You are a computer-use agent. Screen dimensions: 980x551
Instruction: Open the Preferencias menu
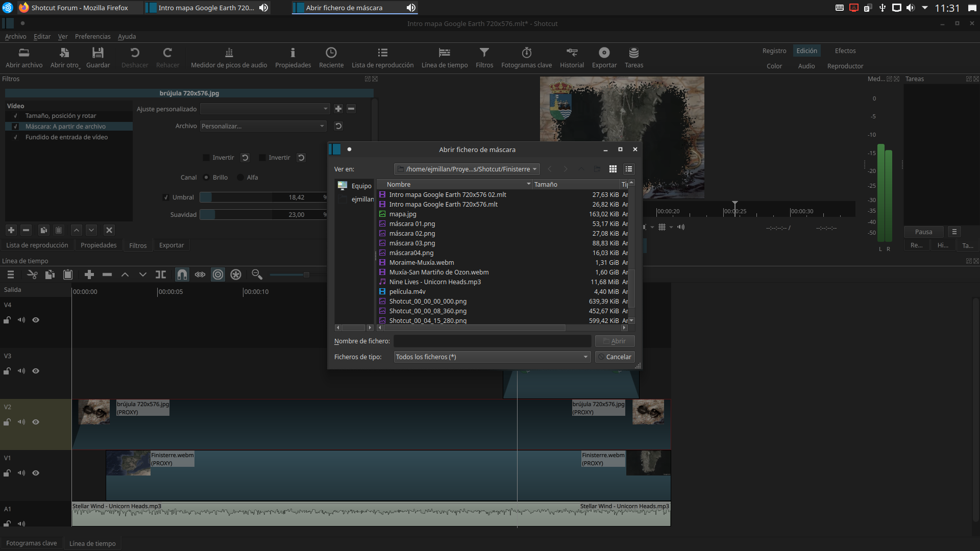(x=92, y=36)
